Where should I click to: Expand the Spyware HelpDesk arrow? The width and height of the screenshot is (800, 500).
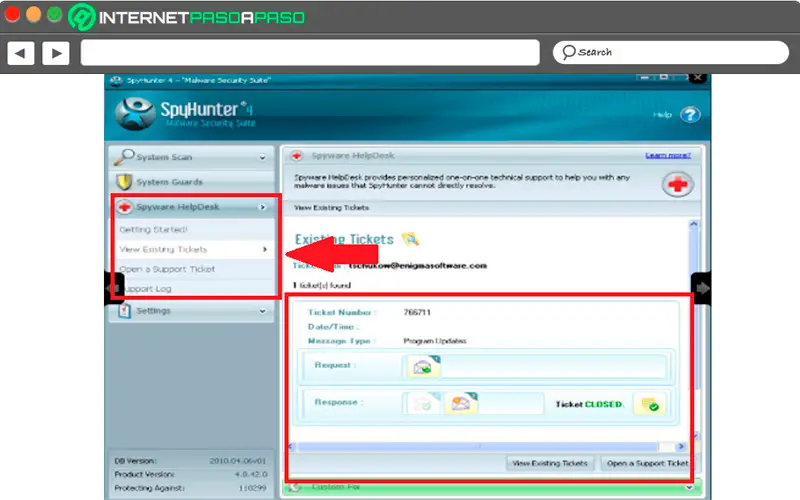click(263, 207)
